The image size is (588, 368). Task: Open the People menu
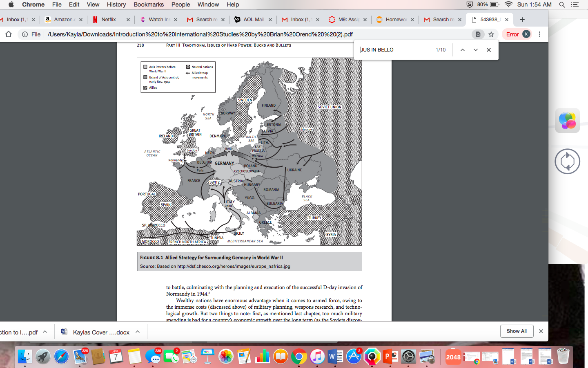(180, 4)
